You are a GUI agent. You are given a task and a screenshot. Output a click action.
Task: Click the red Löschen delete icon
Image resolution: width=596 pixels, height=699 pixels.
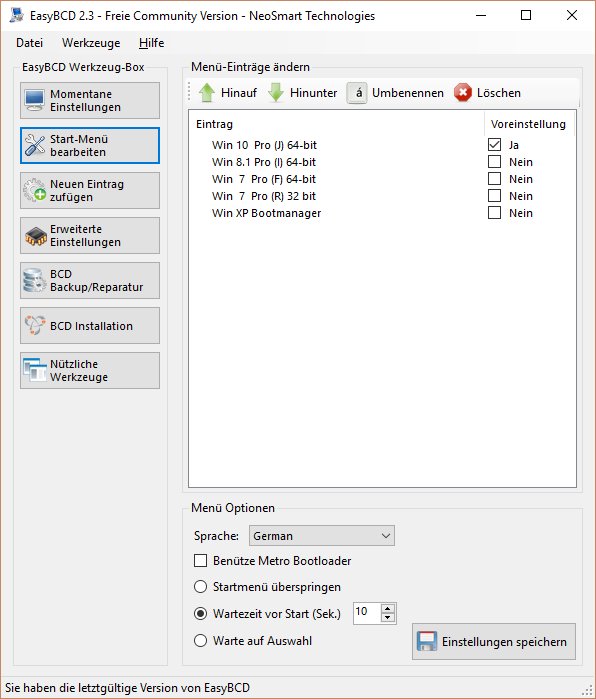pyautogui.click(x=463, y=93)
